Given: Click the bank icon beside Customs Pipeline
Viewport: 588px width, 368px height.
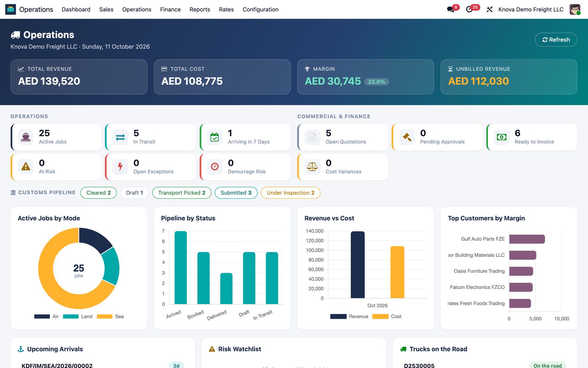Looking at the screenshot, I should [13, 192].
